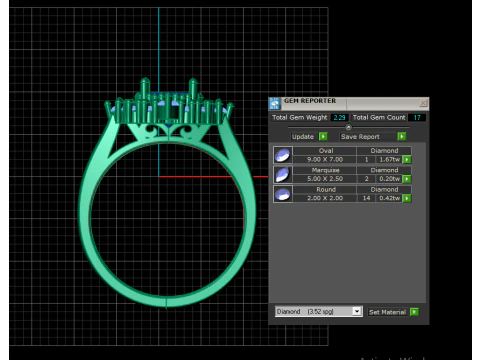Click the Total Gem Weight value 2.29
Image resolution: width=480 pixels, height=360 pixels.
tap(339, 117)
